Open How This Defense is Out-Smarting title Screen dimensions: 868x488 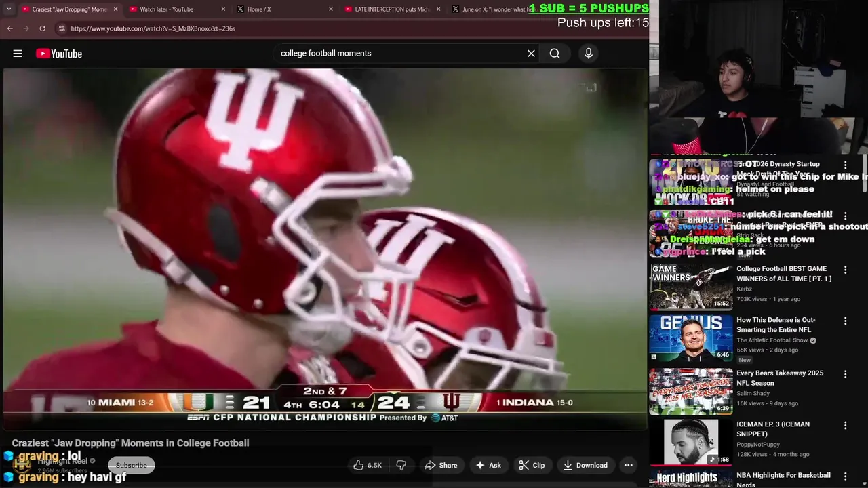click(776, 325)
